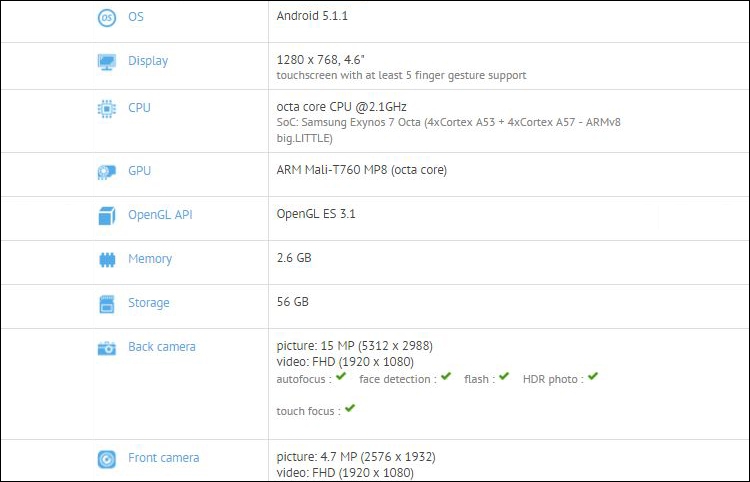Click the Back camera icon
The height and width of the screenshot is (482, 750).
(x=106, y=348)
